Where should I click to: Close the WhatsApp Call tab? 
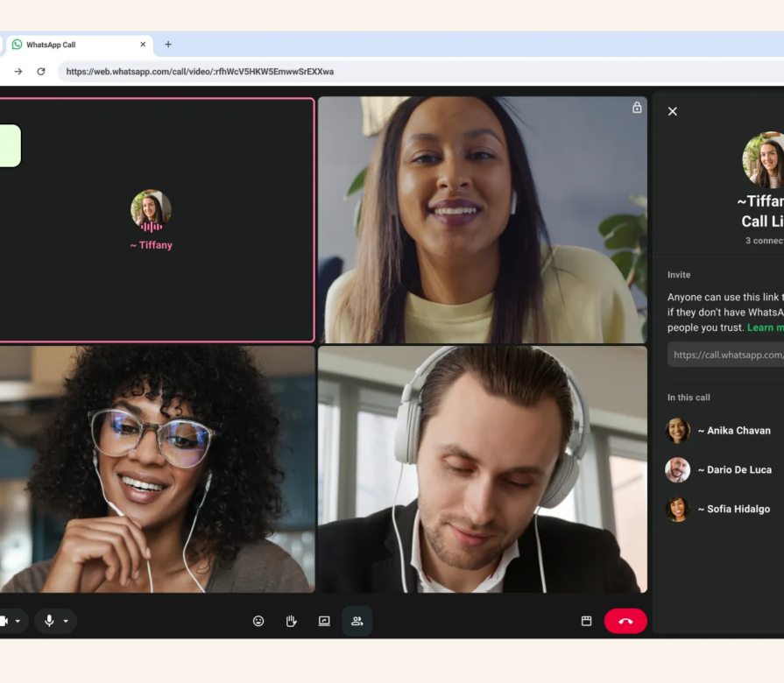pos(143,45)
